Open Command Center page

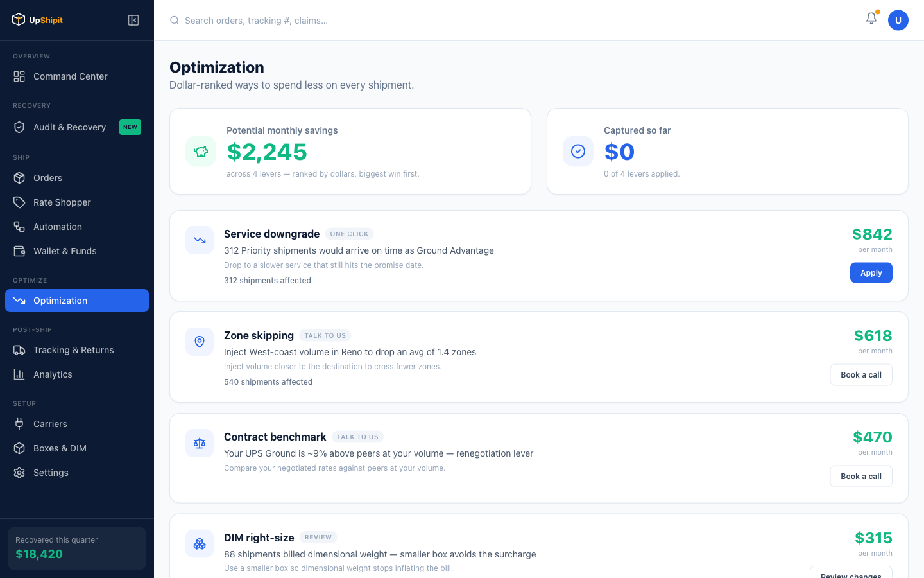pos(77,76)
